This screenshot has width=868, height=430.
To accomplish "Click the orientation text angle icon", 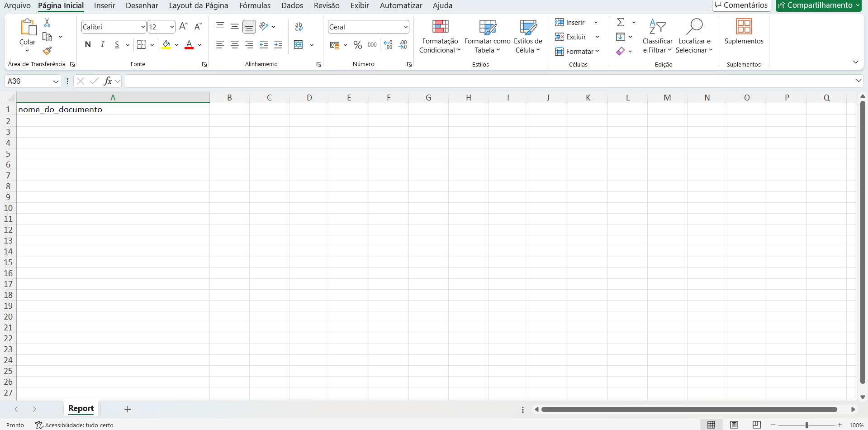I will click(264, 26).
